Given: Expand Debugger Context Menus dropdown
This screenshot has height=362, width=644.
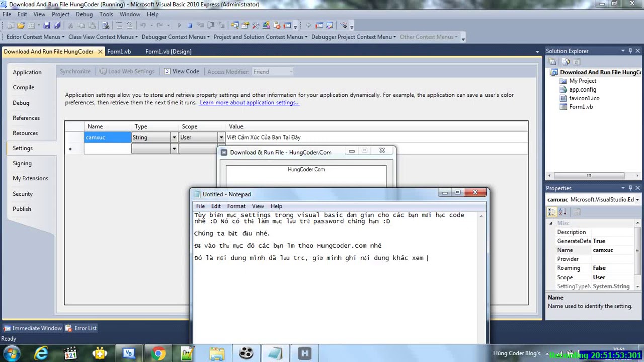Looking at the screenshot, I should (176, 37).
